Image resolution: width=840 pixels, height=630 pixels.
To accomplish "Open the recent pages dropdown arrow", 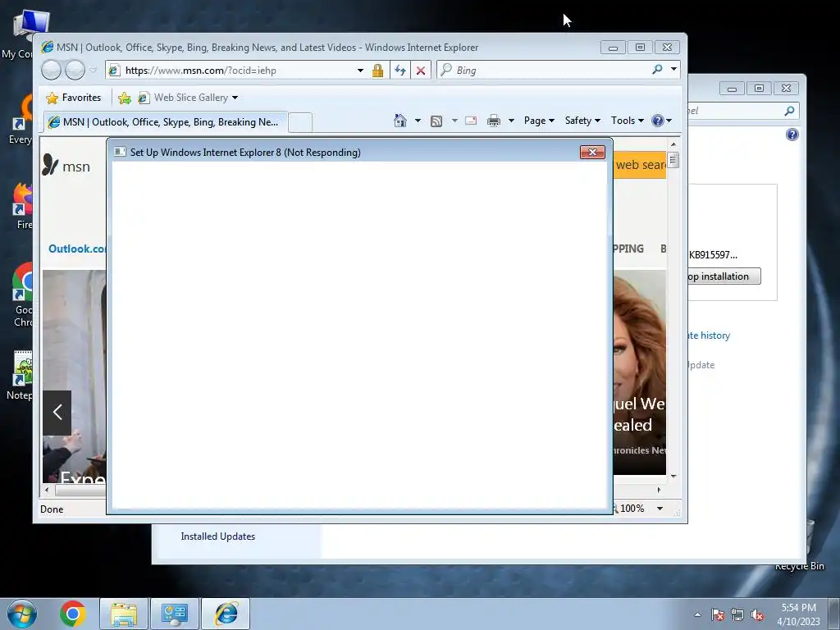I will (93, 71).
